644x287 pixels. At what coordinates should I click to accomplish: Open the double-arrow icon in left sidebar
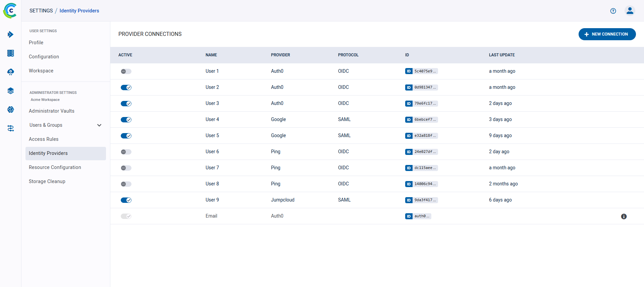(10, 35)
